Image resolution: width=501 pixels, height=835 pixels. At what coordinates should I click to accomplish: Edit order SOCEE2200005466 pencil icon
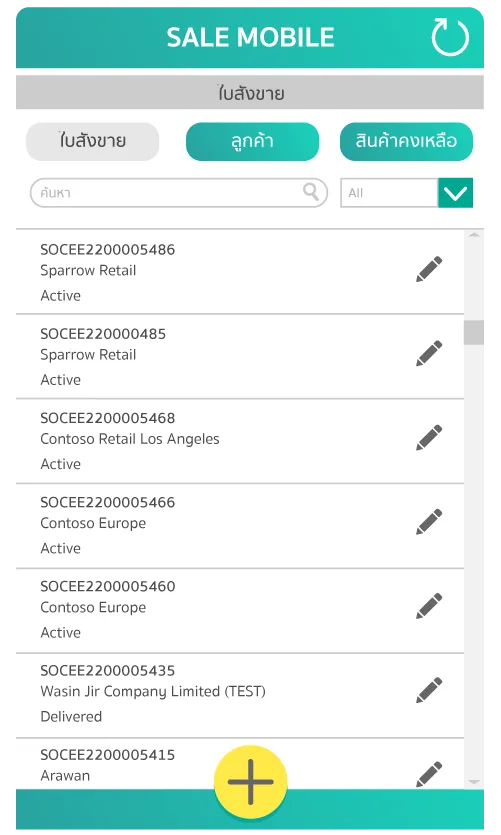(x=429, y=521)
